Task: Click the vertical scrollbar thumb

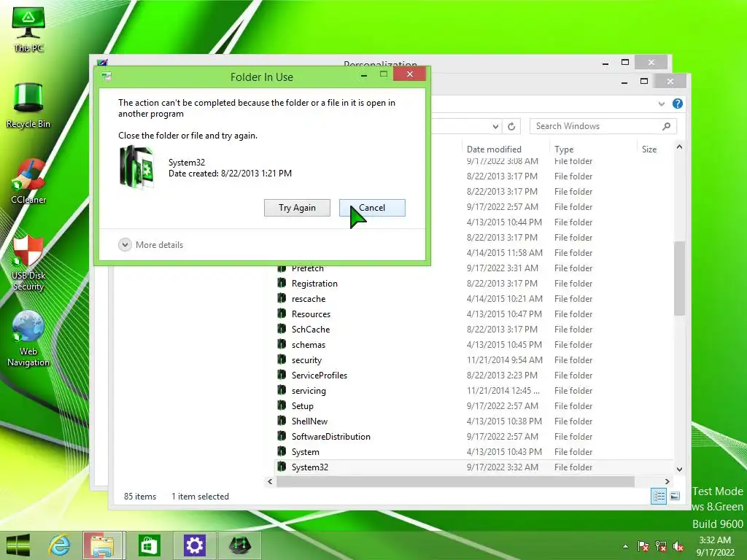Action: click(x=679, y=278)
